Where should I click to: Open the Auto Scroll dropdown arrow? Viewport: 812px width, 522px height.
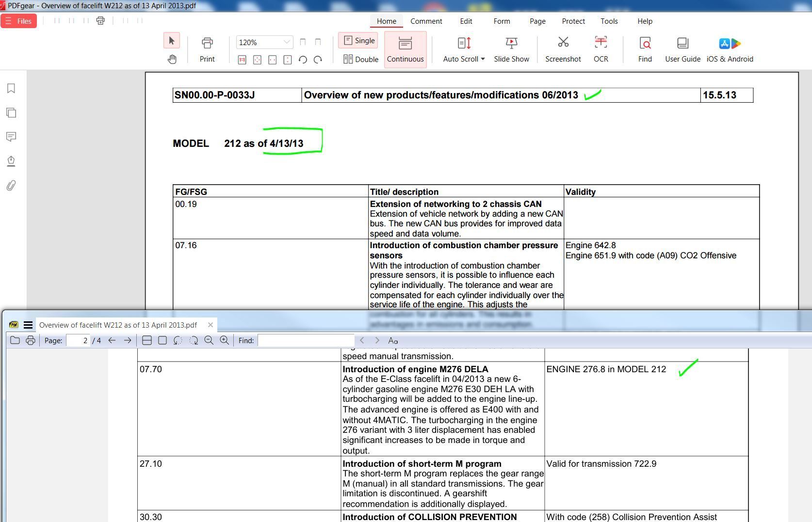483,59
